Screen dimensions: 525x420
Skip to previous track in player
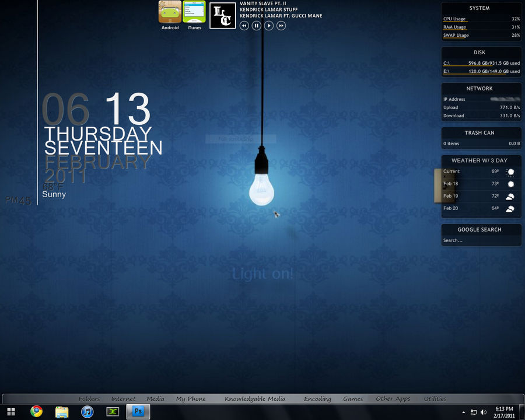pyautogui.click(x=244, y=26)
